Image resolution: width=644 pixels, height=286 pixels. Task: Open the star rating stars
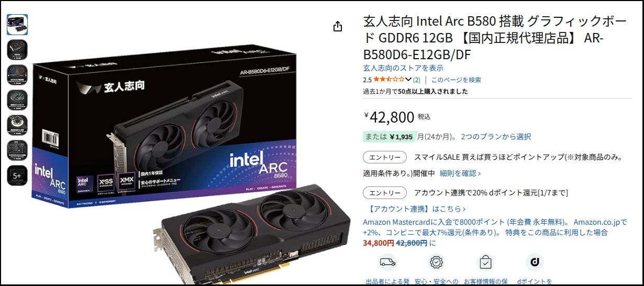[x=388, y=80]
